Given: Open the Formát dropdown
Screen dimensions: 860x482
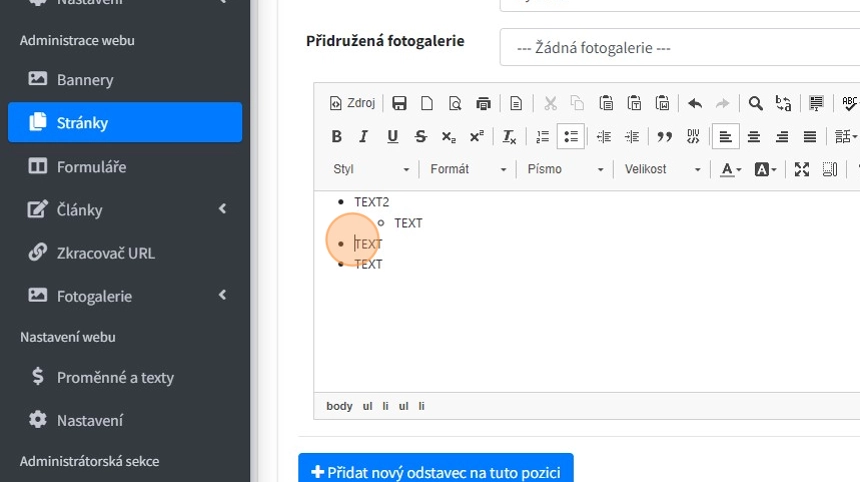Looking at the screenshot, I should [x=468, y=170].
